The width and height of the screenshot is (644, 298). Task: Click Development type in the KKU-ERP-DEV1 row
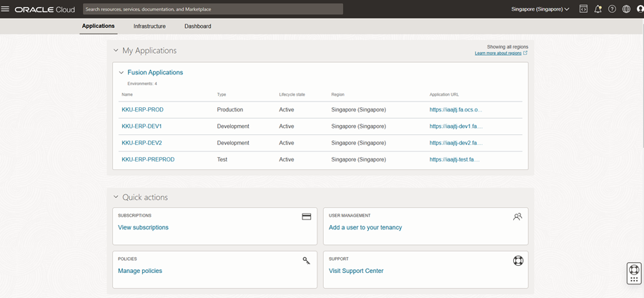pyautogui.click(x=233, y=126)
